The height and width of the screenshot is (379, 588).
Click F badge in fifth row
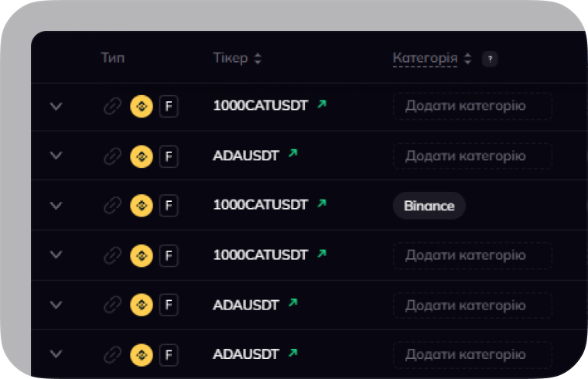click(169, 305)
